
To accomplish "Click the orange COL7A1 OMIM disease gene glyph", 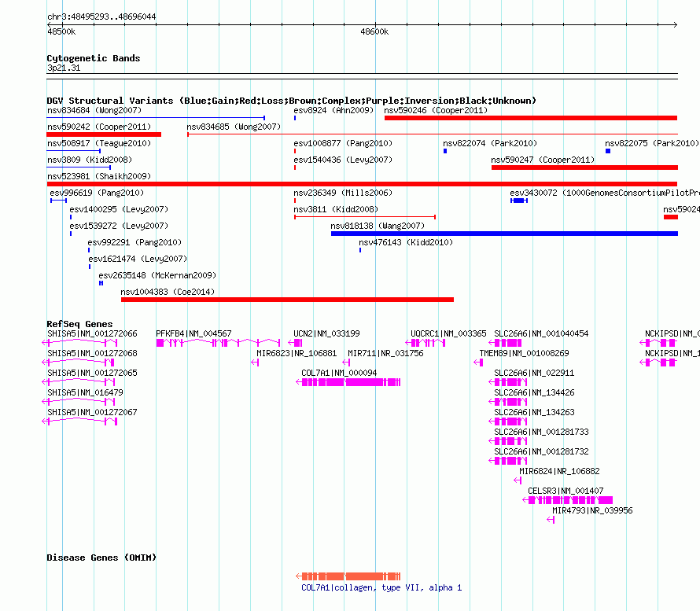I will tap(348, 576).
